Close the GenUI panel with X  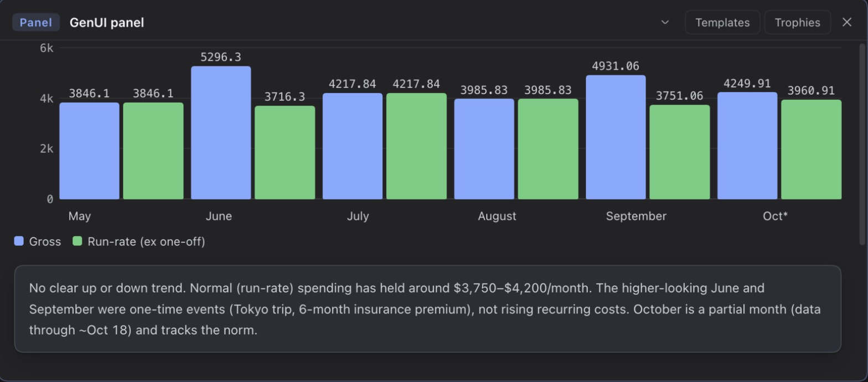pos(846,22)
